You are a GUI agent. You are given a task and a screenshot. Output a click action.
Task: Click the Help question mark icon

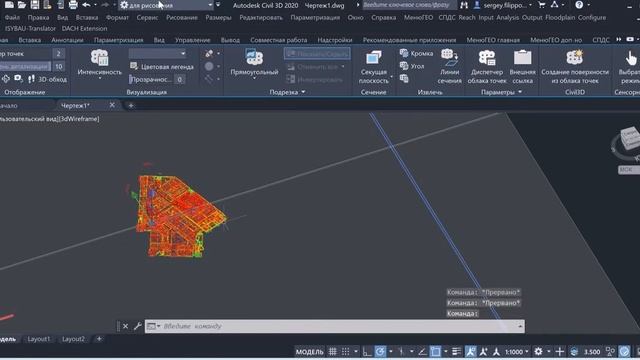point(579,5)
